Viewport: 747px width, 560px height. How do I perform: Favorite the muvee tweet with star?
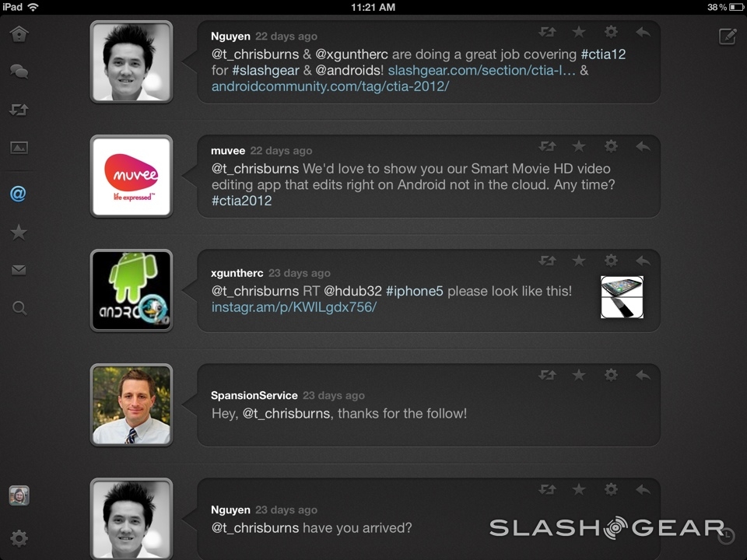coord(579,146)
